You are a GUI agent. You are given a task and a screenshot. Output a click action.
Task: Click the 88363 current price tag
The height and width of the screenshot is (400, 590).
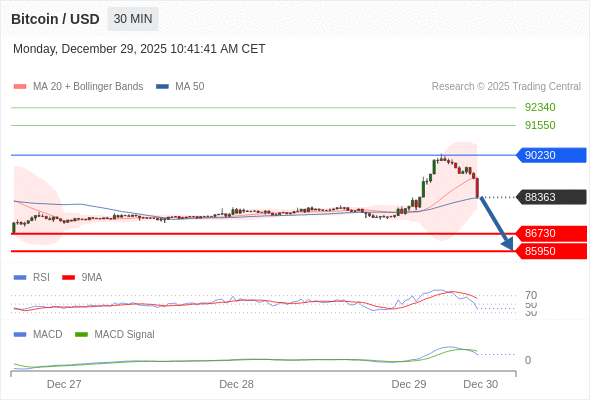point(551,197)
